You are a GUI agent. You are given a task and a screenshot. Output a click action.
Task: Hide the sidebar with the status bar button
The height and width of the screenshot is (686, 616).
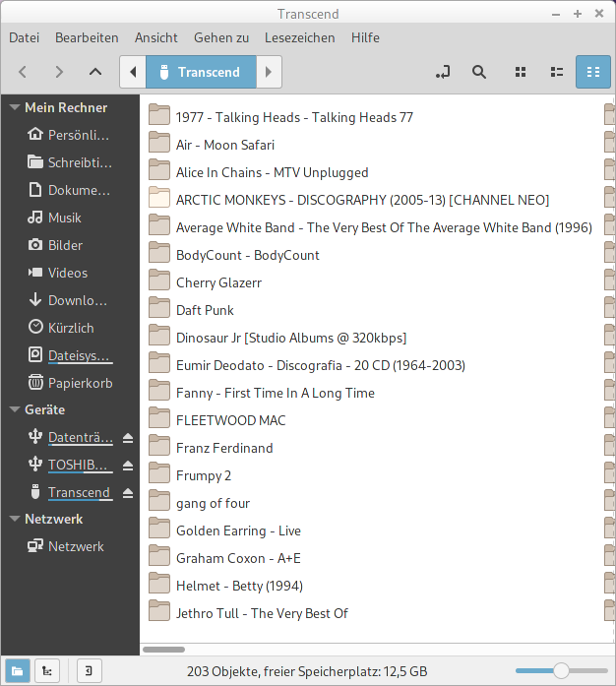pyautogui.click(x=90, y=670)
